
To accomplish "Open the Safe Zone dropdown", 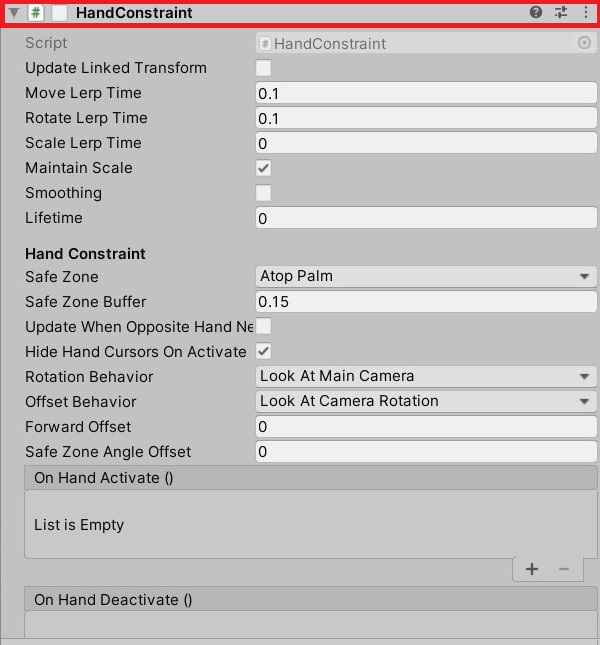I will point(426,276).
